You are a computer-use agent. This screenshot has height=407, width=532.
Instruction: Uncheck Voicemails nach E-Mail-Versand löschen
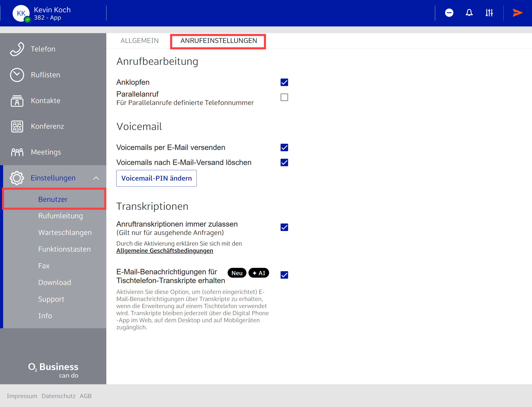pos(284,162)
